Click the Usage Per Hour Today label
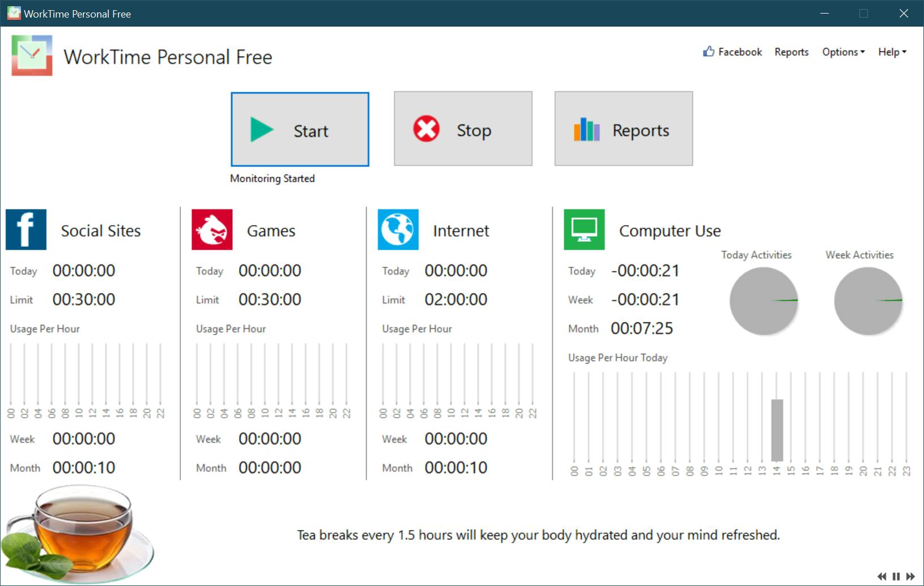Screen dimensions: 924x586 tap(618, 358)
